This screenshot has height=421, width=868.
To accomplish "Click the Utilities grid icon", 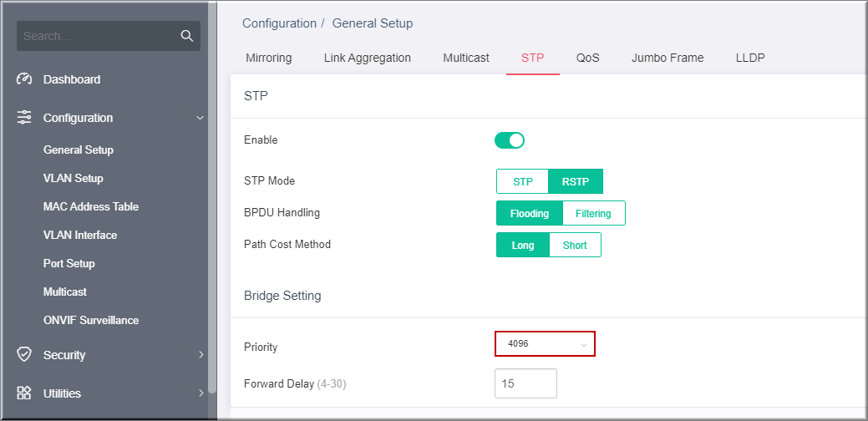I will (x=24, y=393).
